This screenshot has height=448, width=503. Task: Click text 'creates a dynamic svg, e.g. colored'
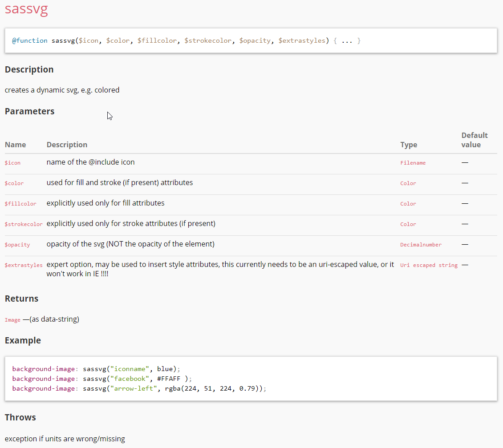tap(62, 90)
